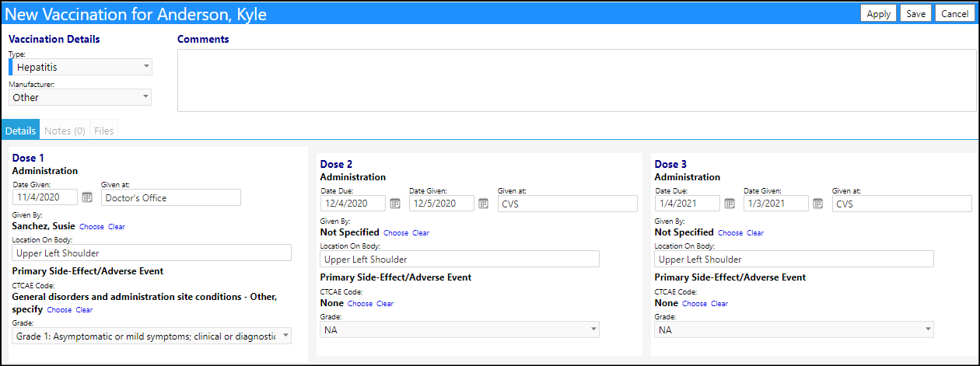Switch to the Notes (0) tab
980x366 pixels.
point(65,131)
